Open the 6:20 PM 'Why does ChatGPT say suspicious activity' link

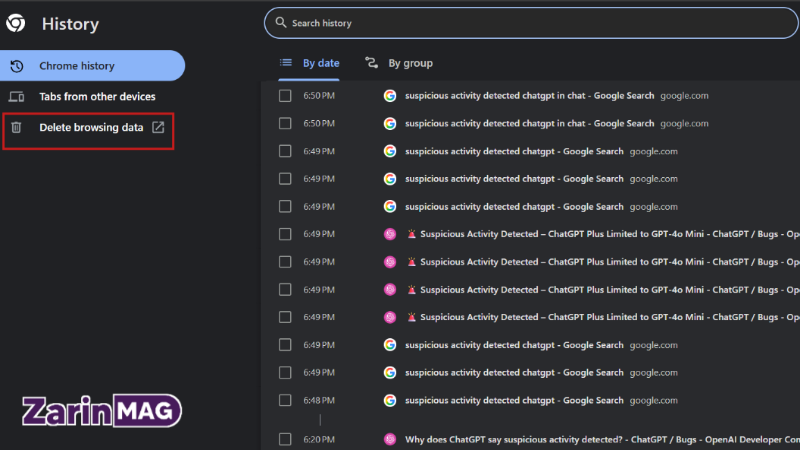pyautogui.click(x=602, y=439)
